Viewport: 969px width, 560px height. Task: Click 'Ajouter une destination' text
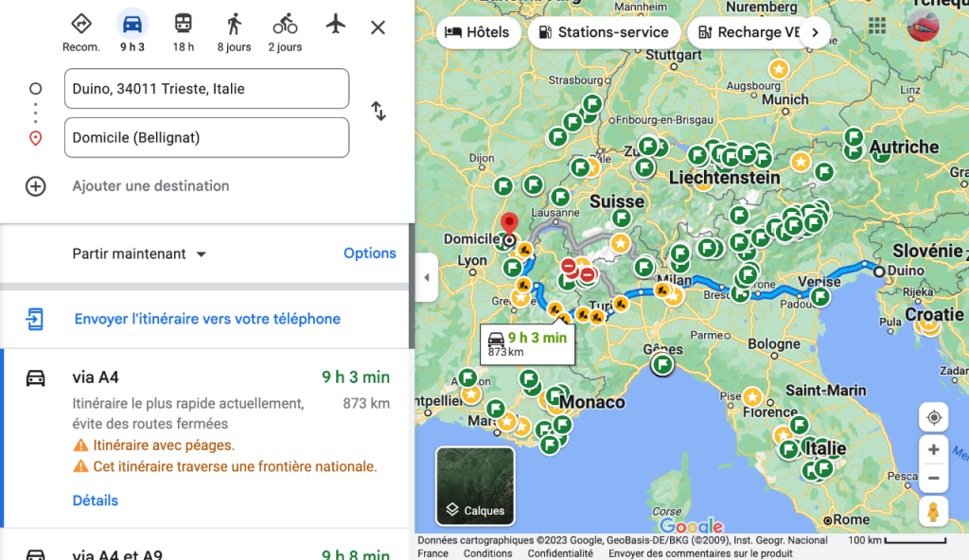coord(150,186)
